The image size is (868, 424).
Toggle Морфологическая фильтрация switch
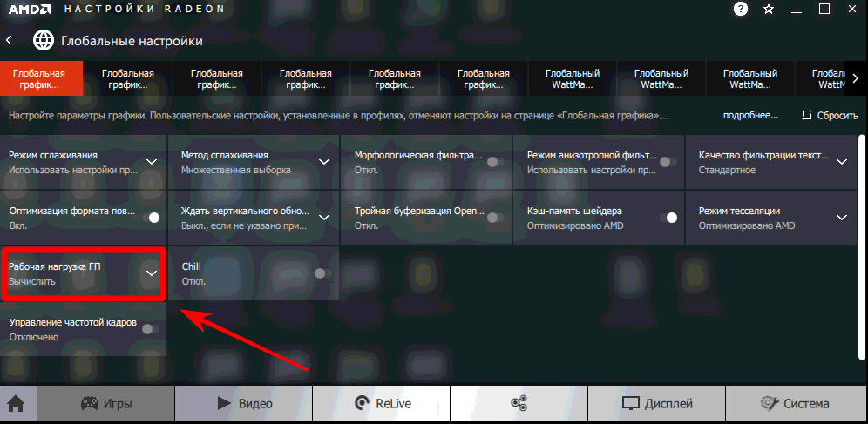[x=495, y=162]
